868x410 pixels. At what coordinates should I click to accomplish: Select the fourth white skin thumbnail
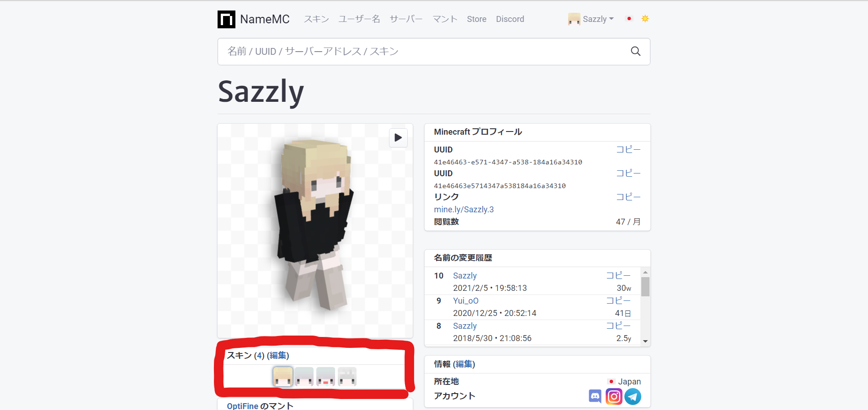pos(347,377)
